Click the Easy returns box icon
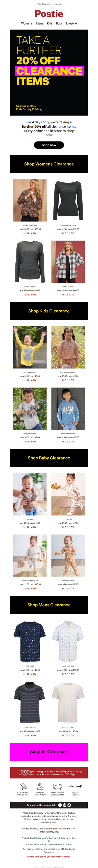 (x=23, y=786)
